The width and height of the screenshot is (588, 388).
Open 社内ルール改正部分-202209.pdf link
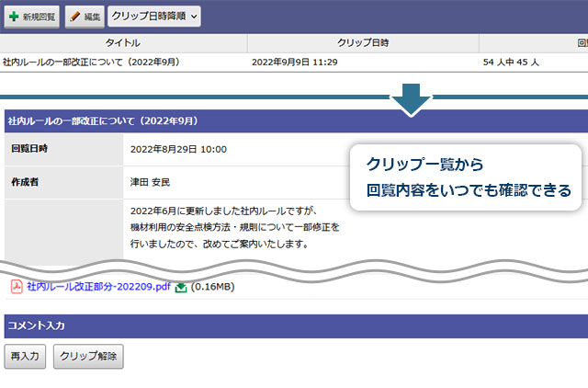tap(99, 287)
